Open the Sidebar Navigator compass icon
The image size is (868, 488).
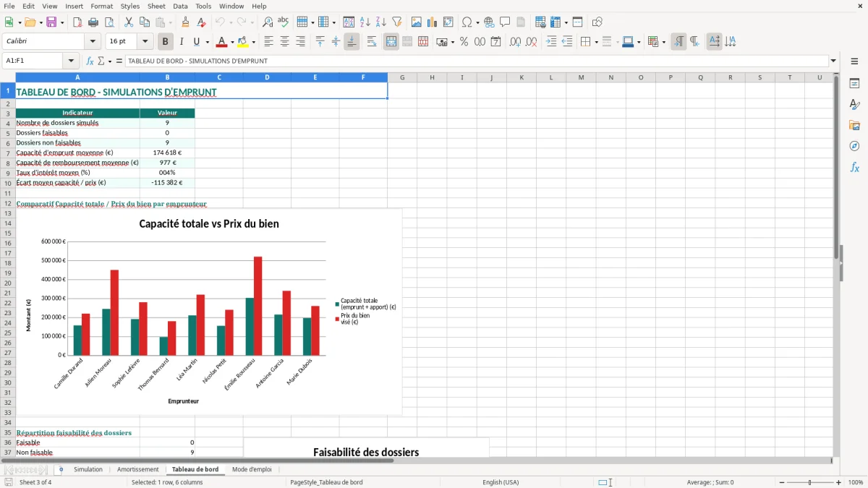854,146
